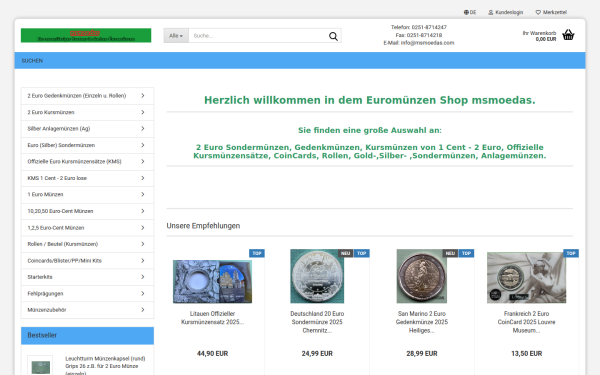The image size is (600, 375).
Task: Click the Unsere Empfehlungen heading
Action: [203, 226]
